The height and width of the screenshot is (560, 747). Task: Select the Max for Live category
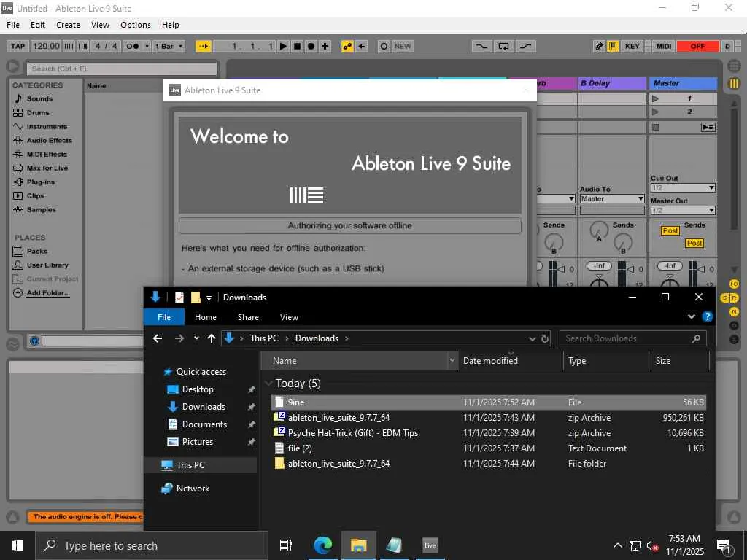tap(47, 168)
